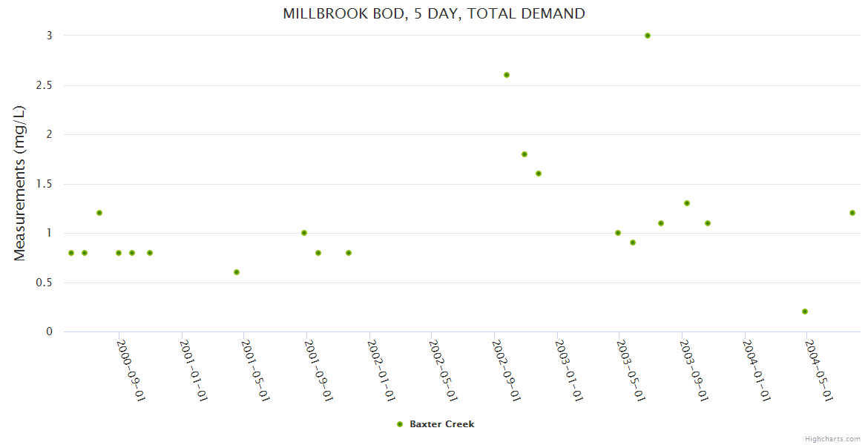
Task: Select the 0.6 mg/L point in early 2001
Action: pyautogui.click(x=237, y=272)
